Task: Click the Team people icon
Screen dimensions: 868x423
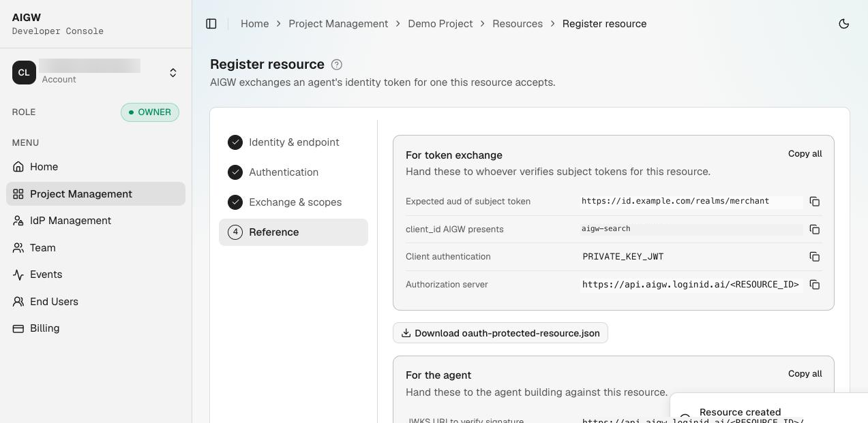Action: (18, 248)
